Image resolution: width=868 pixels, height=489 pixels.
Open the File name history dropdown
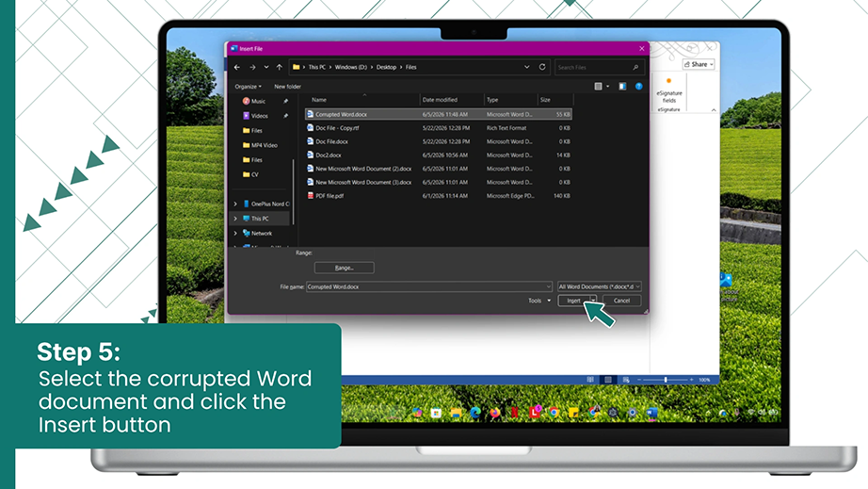pyautogui.click(x=548, y=286)
